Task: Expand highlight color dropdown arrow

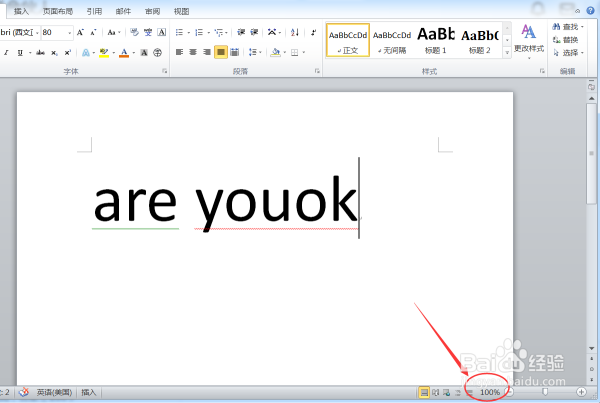Action: tap(113, 53)
